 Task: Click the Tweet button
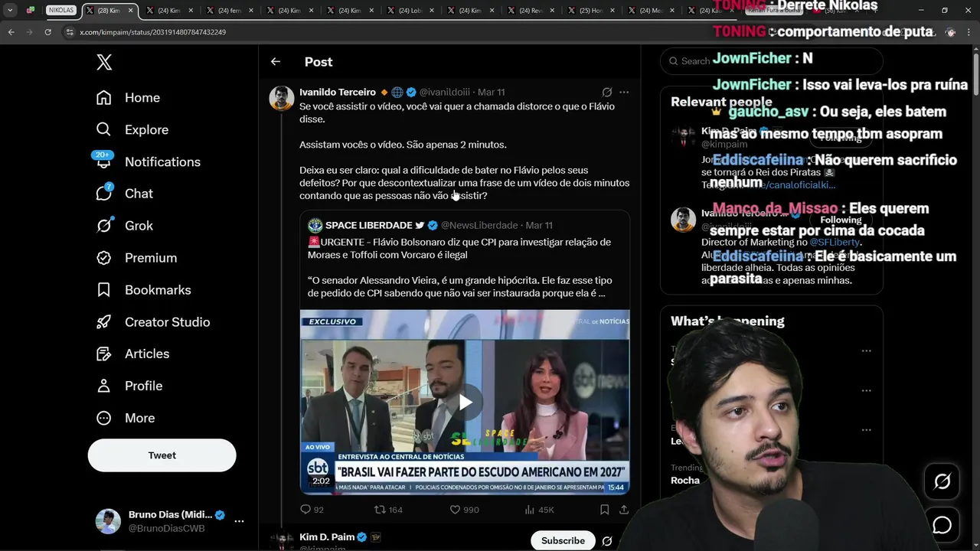[162, 455]
